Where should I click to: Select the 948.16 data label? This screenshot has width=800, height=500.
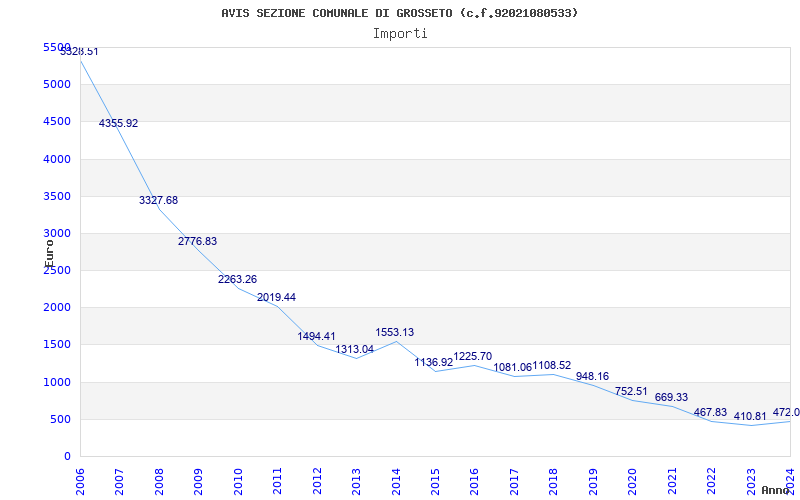(592, 376)
